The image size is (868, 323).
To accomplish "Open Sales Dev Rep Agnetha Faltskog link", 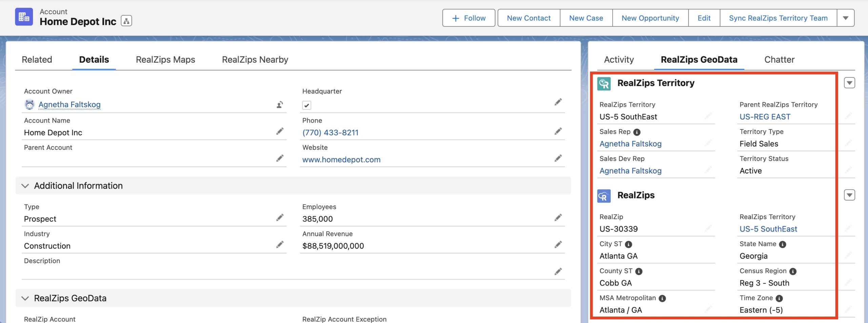I will [630, 171].
